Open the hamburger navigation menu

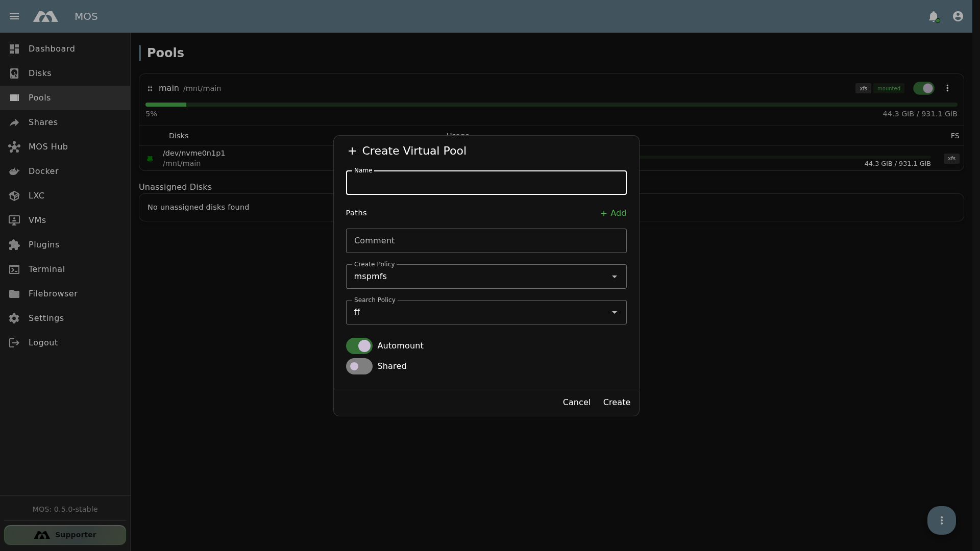(x=14, y=16)
